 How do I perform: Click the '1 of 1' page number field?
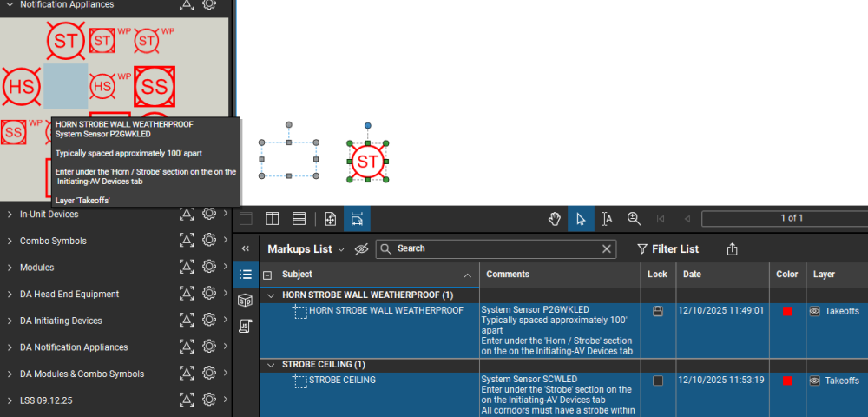click(x=785, y=219)
